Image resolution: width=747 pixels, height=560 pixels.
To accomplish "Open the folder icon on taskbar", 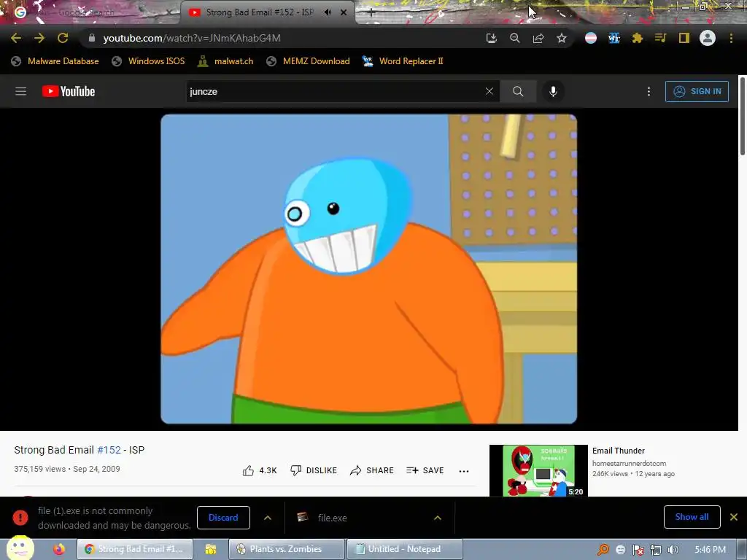I will tap(211, 549).
